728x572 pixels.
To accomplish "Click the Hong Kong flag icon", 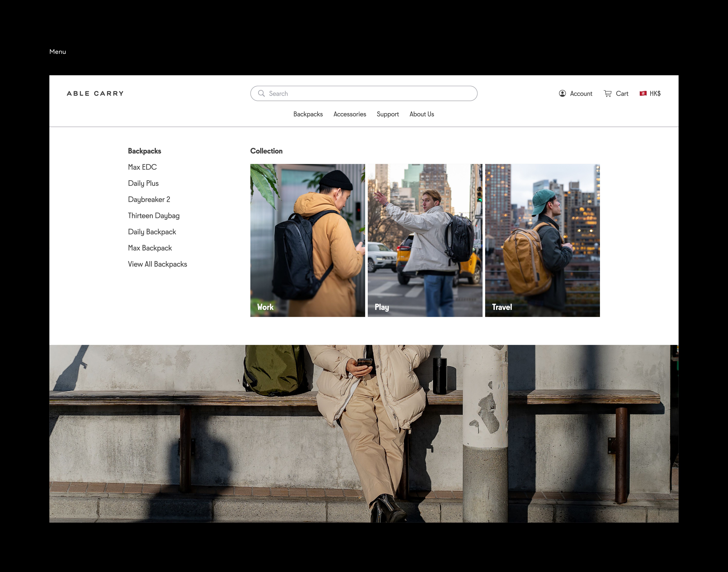I will (x=643, y=93).
